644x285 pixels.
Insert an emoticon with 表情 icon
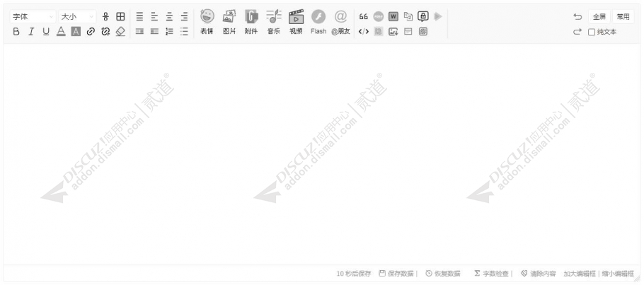(207, 22)
